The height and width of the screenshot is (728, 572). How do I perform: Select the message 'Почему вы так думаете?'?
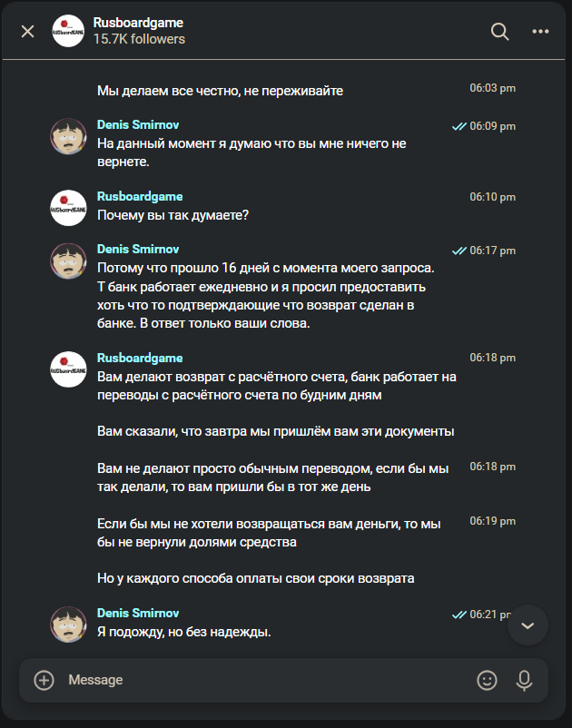[173, 215]
